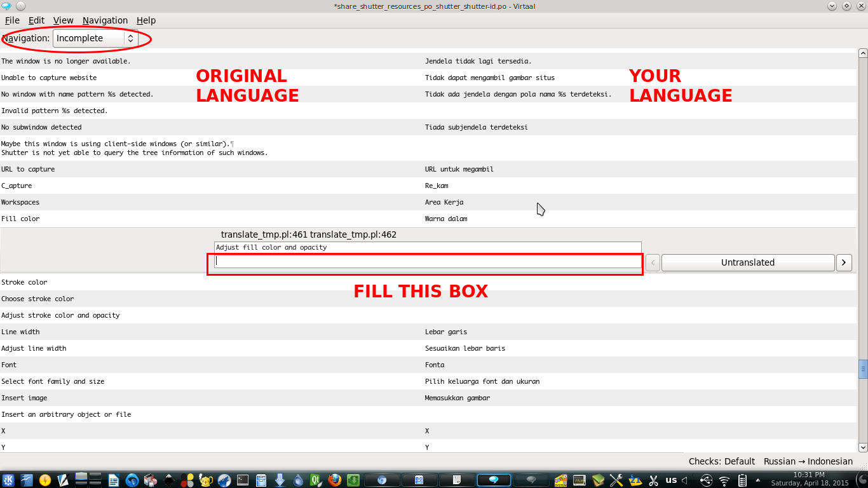Viewport: 868px width, 488px height.
Task: Open the File menu
Action: 12,20
